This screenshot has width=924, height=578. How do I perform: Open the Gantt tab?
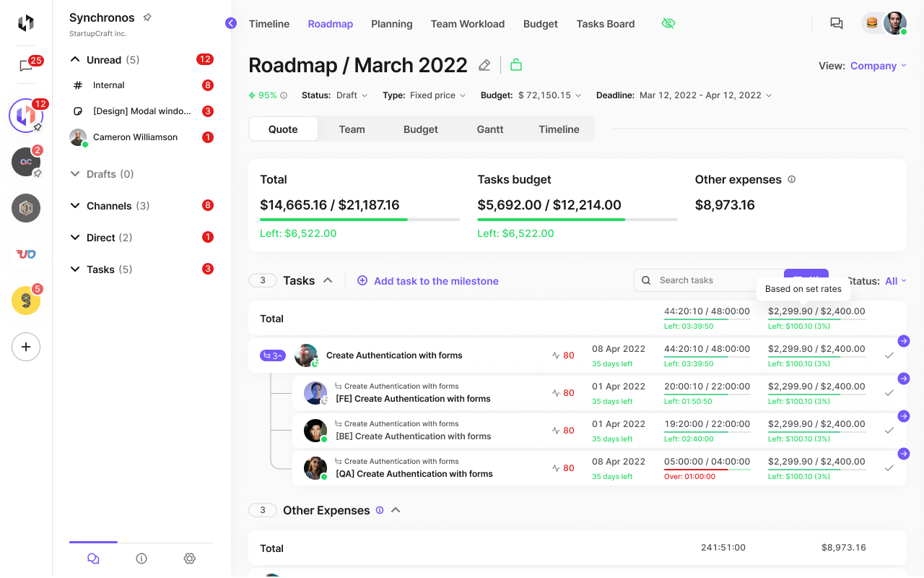click(489, 129)
